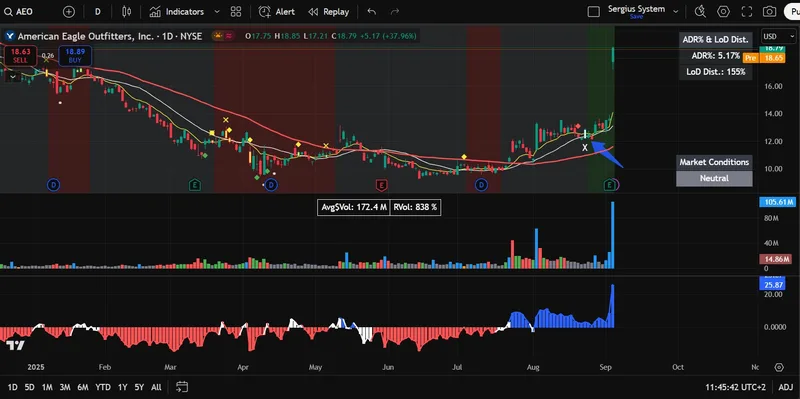
Task: Select the 5D date range
Action: (x=30, y=387)
